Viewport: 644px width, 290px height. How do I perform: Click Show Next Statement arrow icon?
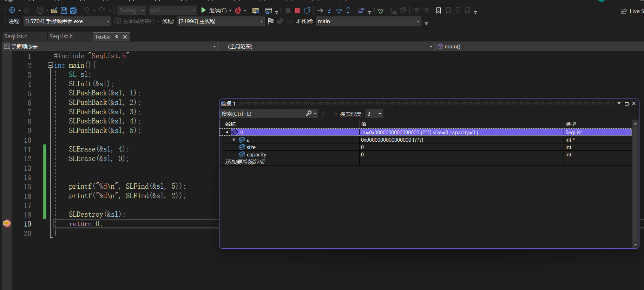pos(320,11)
